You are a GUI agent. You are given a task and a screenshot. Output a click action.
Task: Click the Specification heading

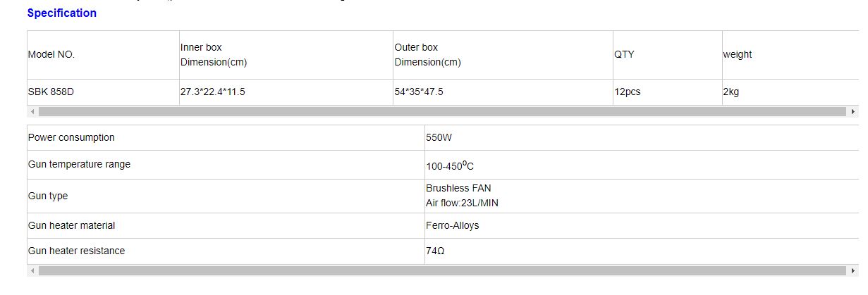(62, 13)
